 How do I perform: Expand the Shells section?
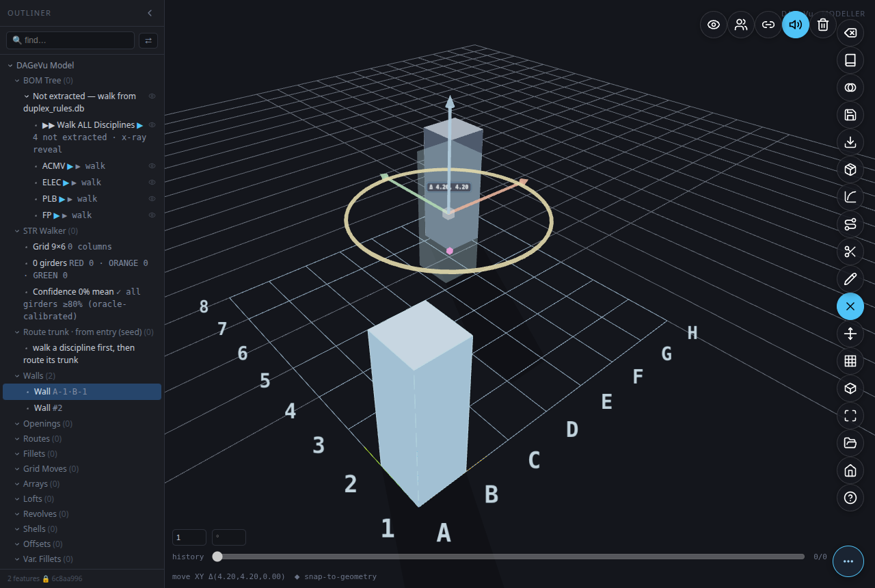click(17, 529)
